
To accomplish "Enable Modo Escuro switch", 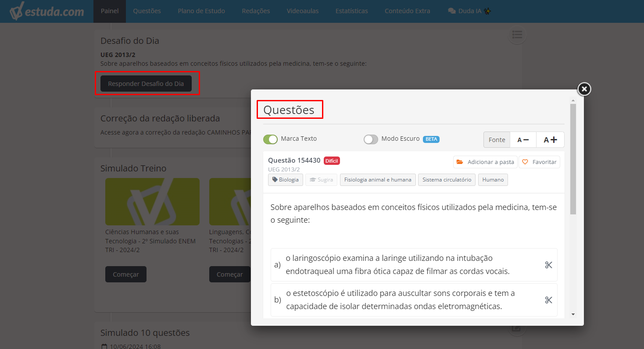I will click(x=371, y=139).
